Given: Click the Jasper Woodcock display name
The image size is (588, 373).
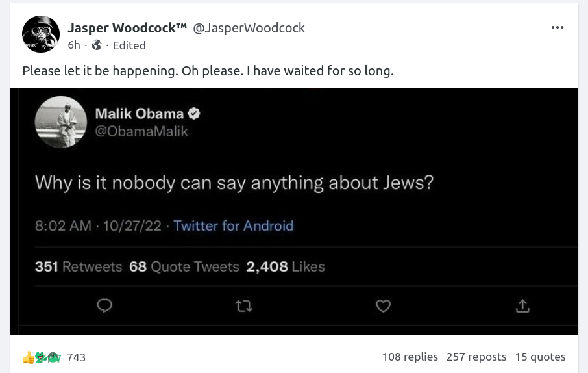Looking at the screenshot, I should click(127, 28).
